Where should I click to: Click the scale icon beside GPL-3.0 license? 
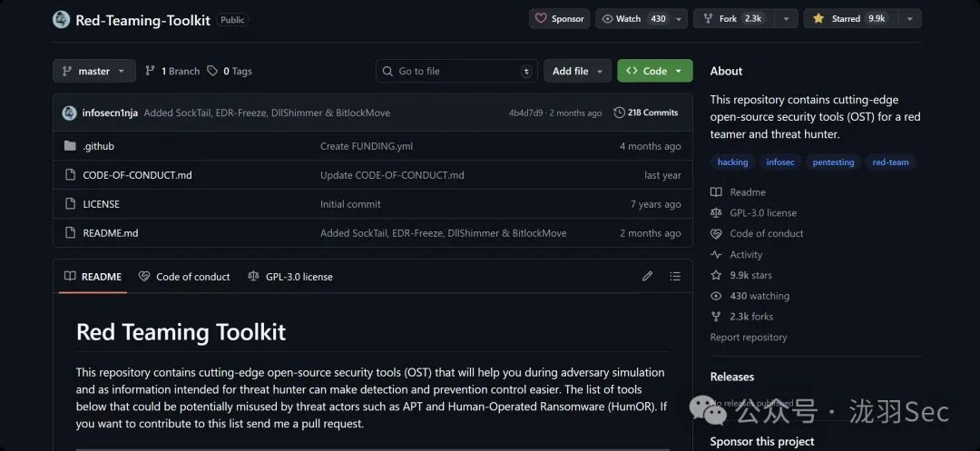[716, 213]
